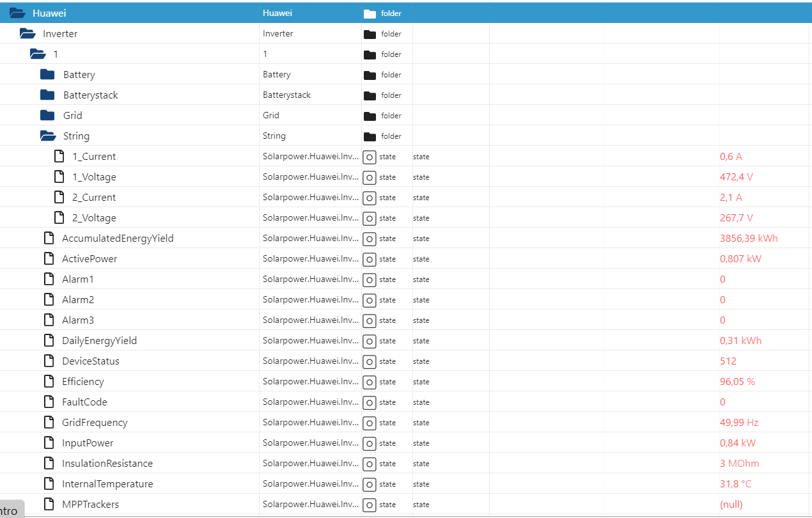Click the value 2,1 A
Screen dimensions: 812x518
click(731, 197)
